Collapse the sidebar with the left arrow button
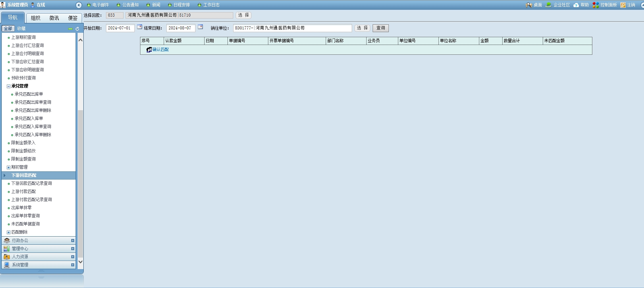The width and height of the screenshot is (644, 288). (79, 5)
